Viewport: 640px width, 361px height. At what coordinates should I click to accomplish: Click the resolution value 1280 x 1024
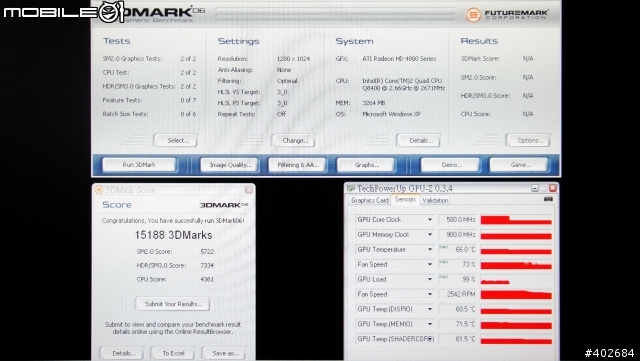point(293,59)
